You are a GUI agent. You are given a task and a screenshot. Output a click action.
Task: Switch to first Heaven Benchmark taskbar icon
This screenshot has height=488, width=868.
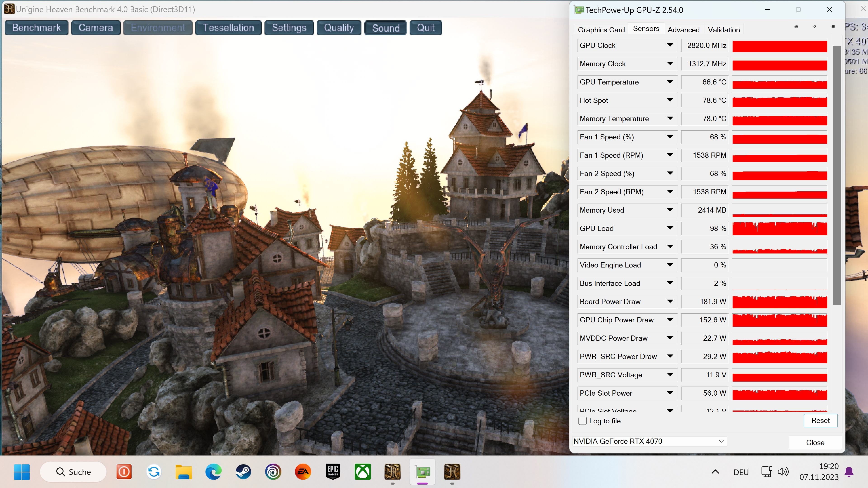coord(393,472)
